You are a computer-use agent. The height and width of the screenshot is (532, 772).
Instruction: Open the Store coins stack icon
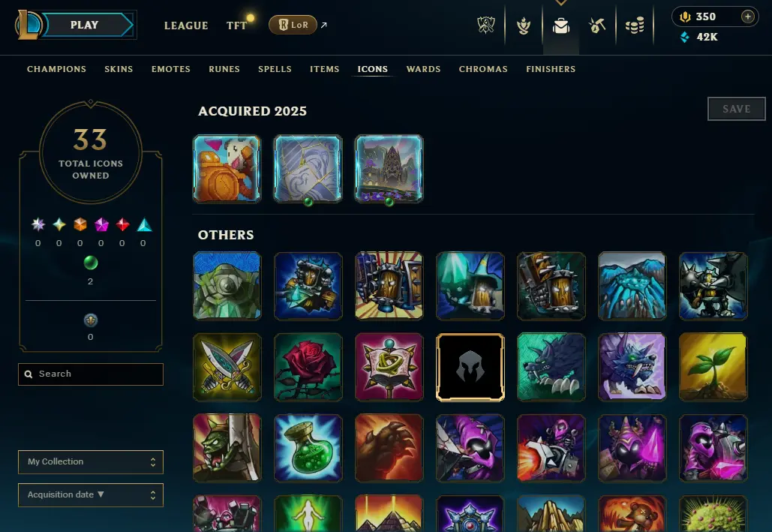point(635,25)
